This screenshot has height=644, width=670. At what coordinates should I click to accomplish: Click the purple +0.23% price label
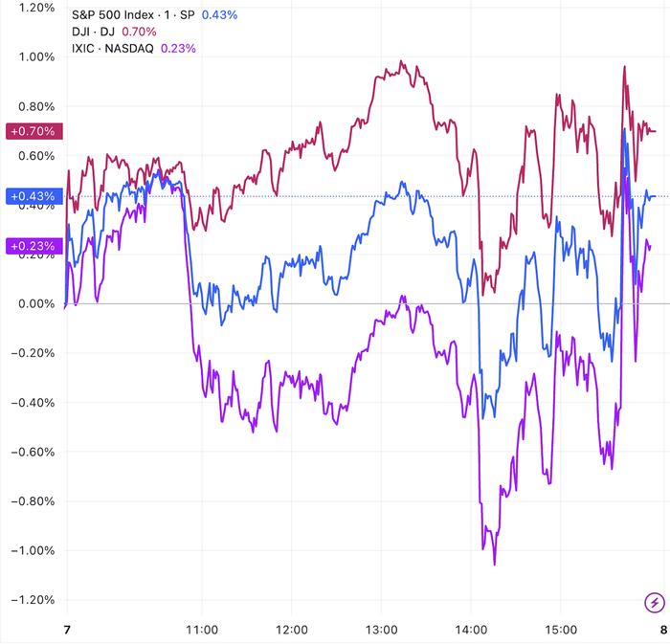[34, 246]
